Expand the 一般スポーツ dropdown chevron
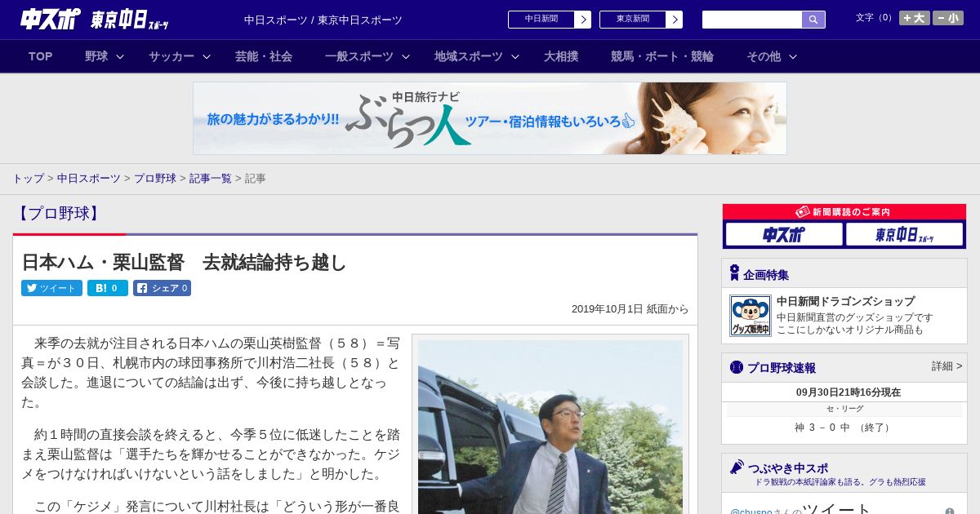The image size is (980, 514). point(405,56)
